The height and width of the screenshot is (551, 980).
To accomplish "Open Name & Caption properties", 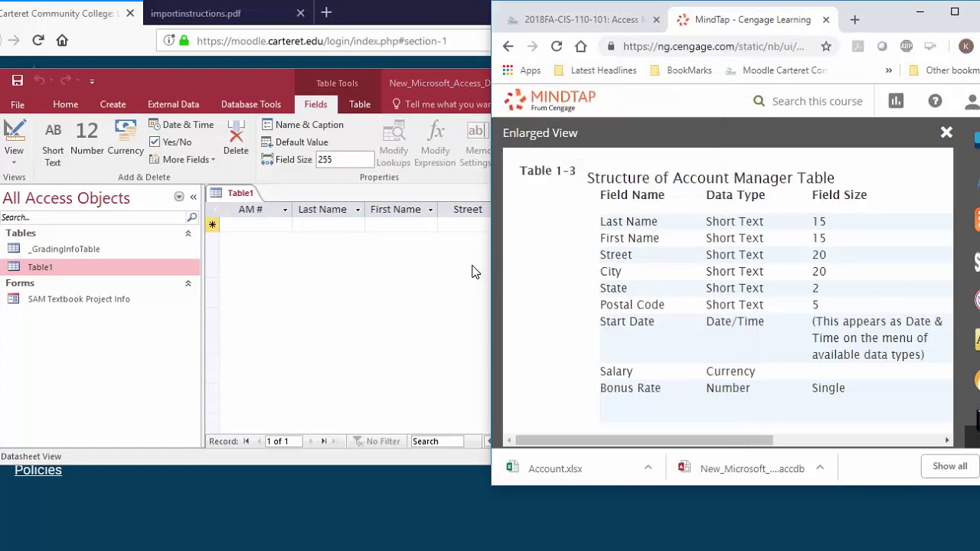I will (x=302, y=125).
